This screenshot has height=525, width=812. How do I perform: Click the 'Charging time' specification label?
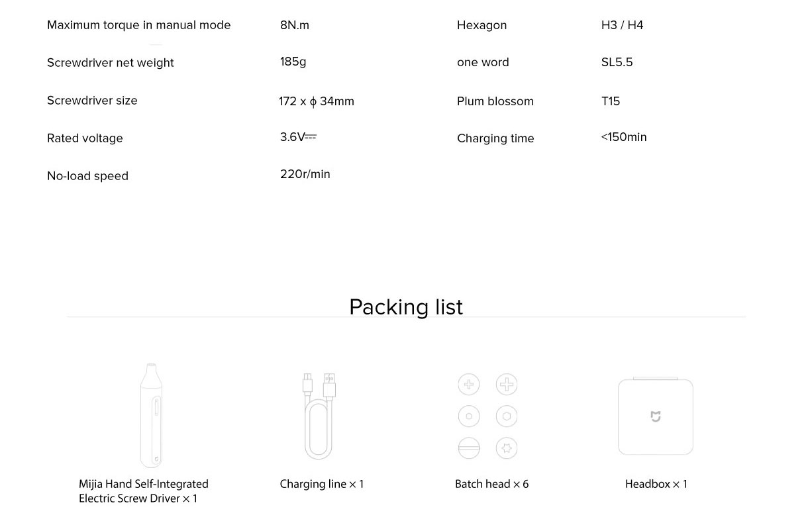click(495, 138)
